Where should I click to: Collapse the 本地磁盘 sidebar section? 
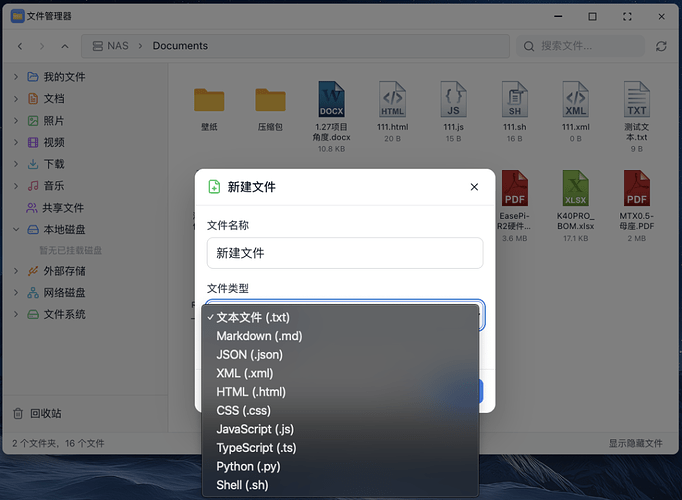click(x=16, y=229)
